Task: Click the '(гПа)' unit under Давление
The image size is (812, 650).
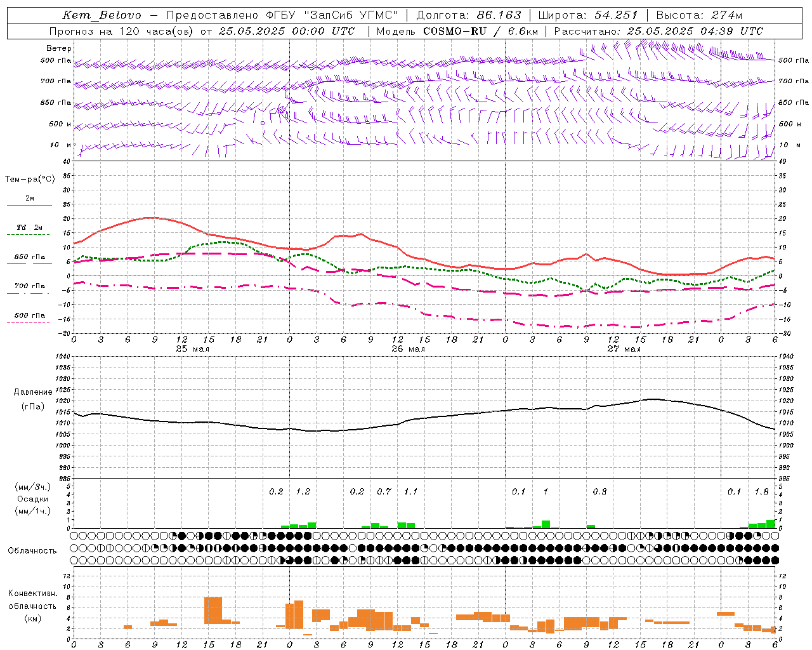Action: (x=33, y=407)
